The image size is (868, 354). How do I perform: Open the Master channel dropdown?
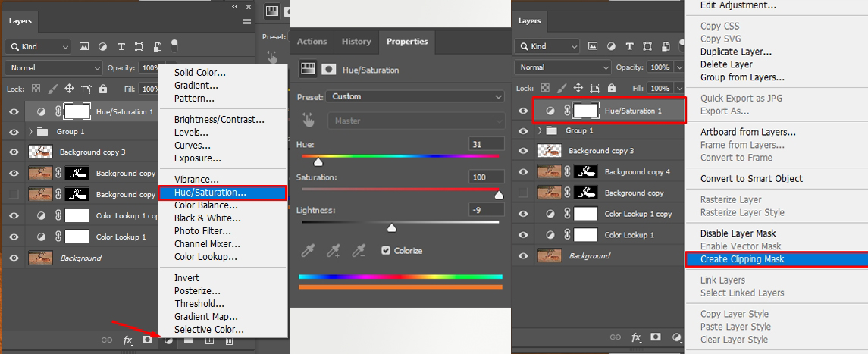pos(415,121)
